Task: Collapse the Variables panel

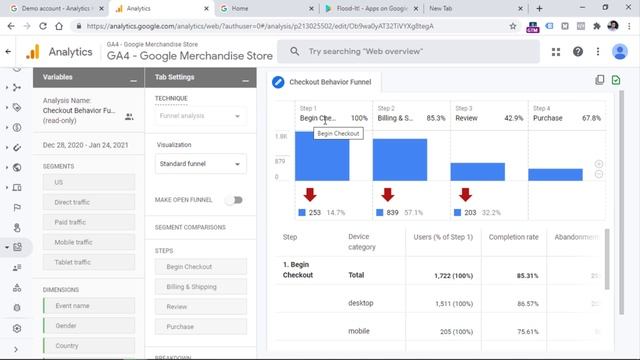Action: tap(133, 81)
